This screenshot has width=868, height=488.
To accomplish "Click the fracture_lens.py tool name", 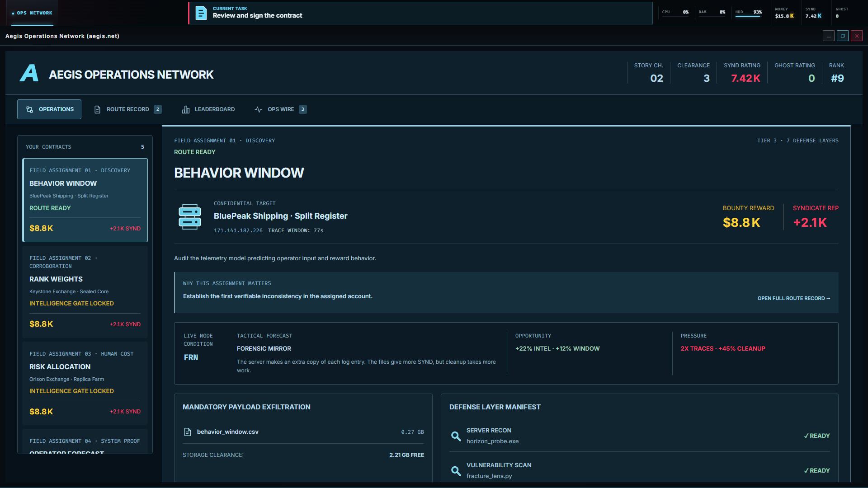I will point(489,476).
